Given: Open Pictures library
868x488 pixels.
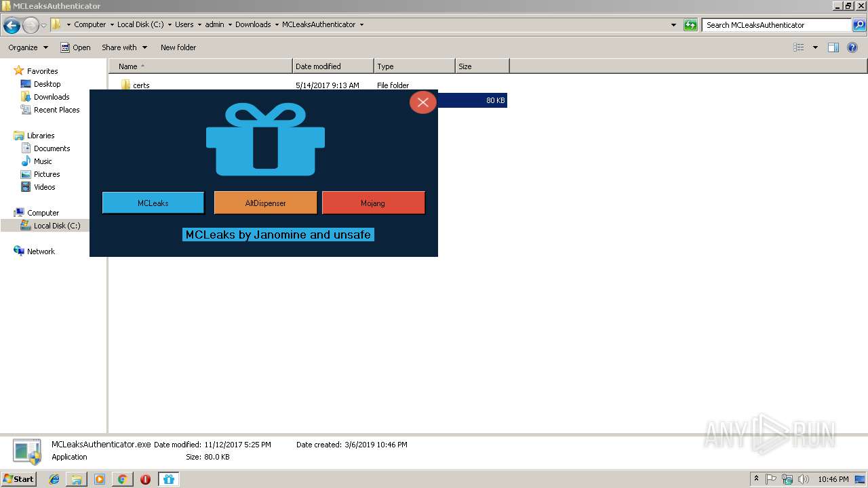Looking at the screenshot, I should 47,174.
